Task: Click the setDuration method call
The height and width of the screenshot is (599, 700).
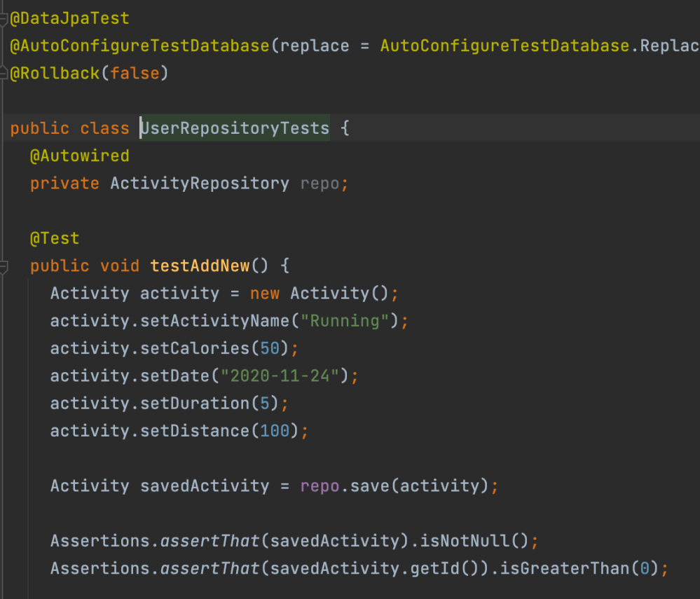Action: [195, 404]
